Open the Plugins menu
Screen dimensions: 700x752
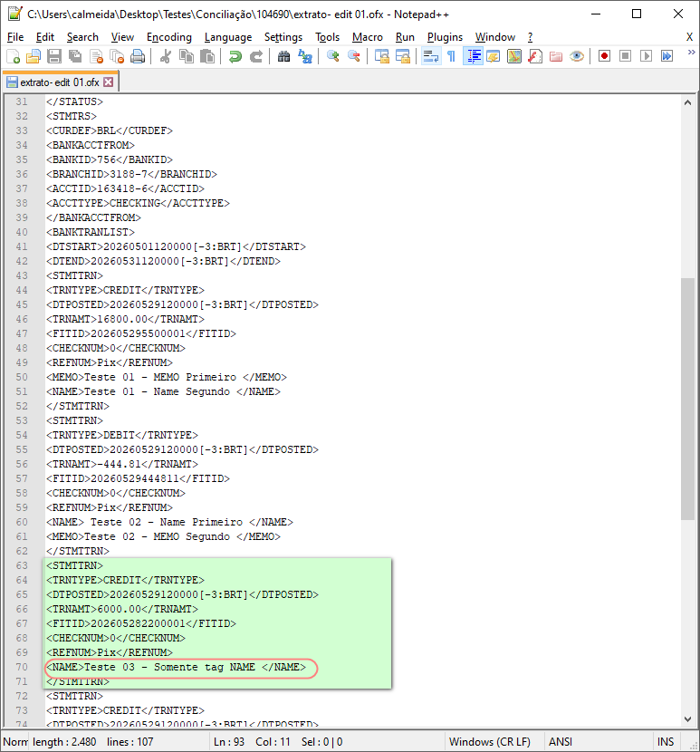[x=445, y=37]
